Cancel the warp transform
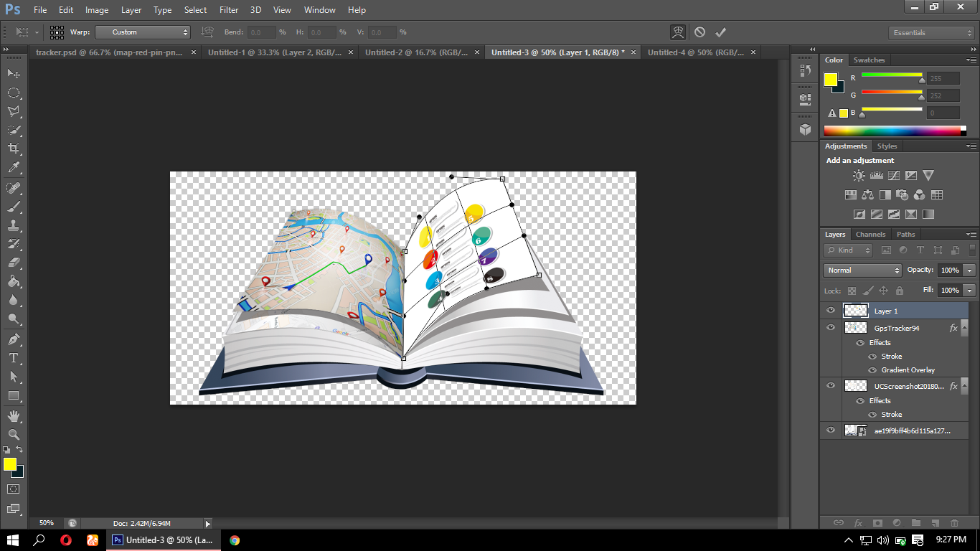 pos(699,32)
